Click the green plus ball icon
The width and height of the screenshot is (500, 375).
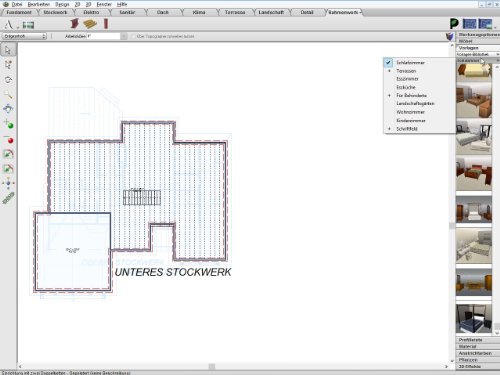click(x=9, y=124)
